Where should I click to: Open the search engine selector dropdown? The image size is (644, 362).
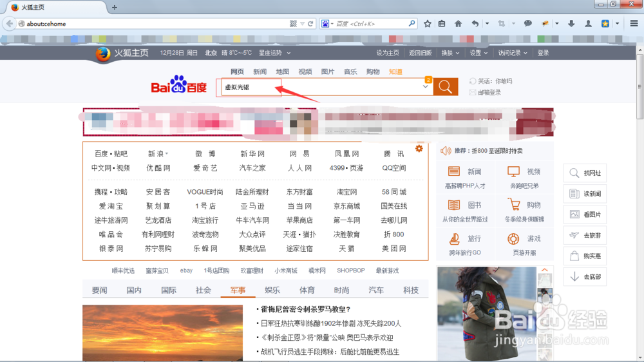327,24
